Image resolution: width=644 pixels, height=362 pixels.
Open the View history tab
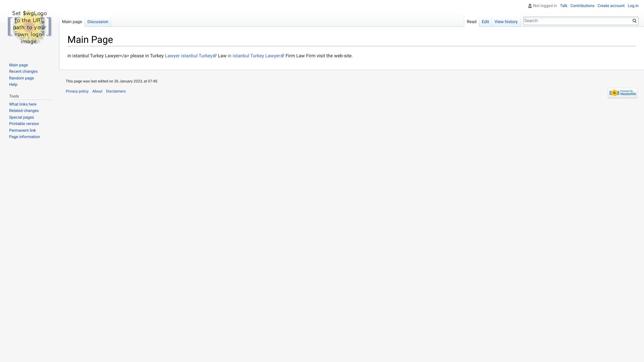pos(506,22)
